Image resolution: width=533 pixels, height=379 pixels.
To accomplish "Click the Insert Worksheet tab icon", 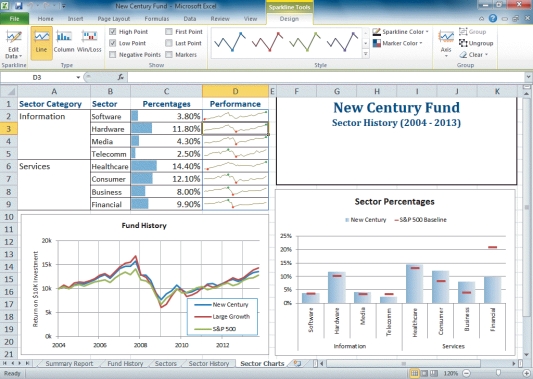I will click(297, 363).
